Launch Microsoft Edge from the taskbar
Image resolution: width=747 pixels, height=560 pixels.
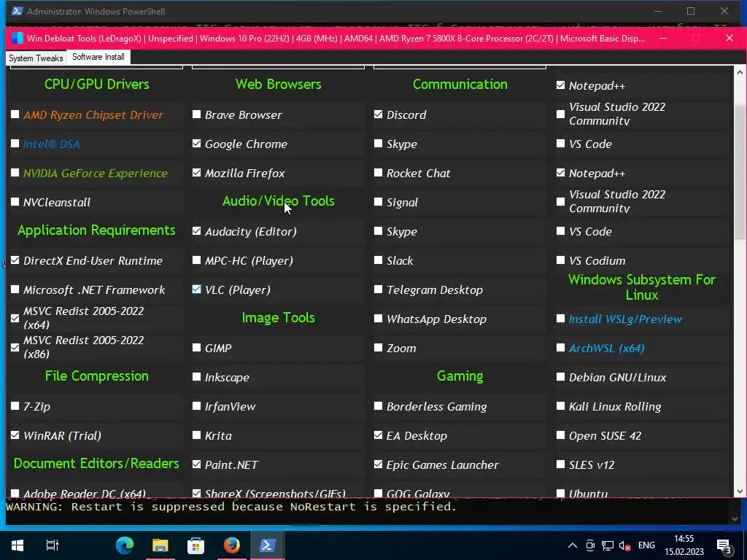coord(125,545)
